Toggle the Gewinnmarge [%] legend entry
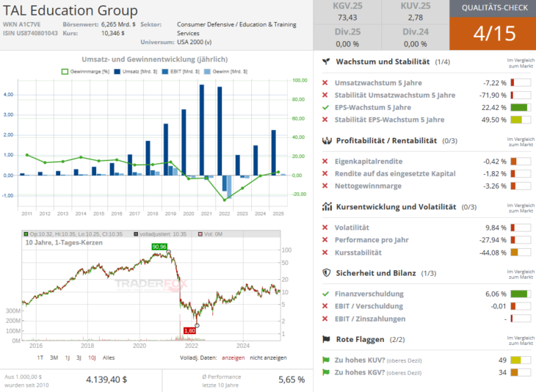Screen dimensions: 536x392 click(x=85, y=71)
